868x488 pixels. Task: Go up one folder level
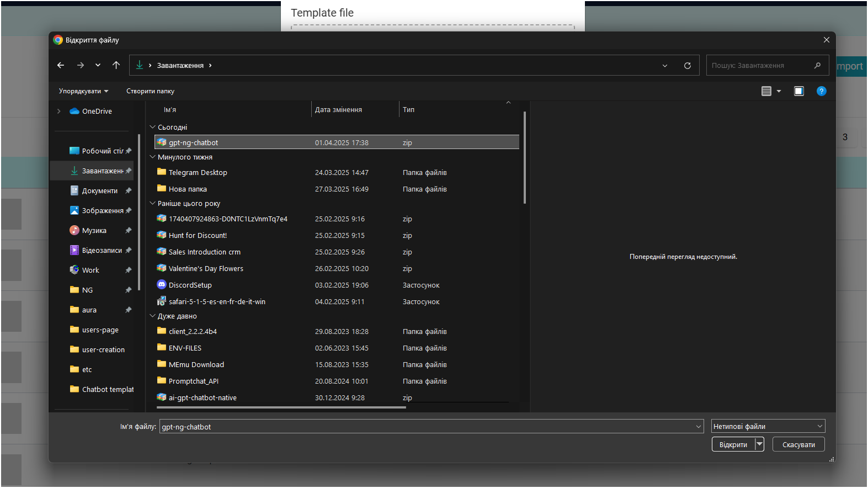(116, 65)
